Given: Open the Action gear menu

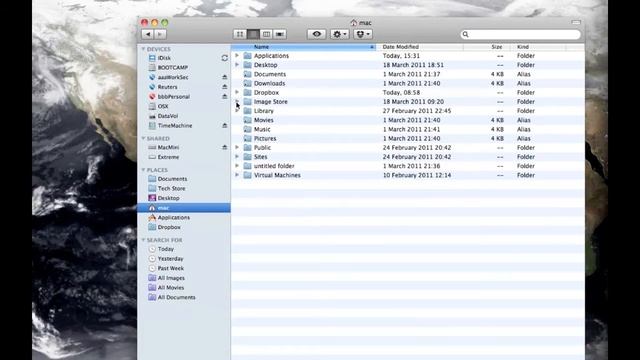Looking at the screenshot, I should pyautogui.click(x=340, y=34).
